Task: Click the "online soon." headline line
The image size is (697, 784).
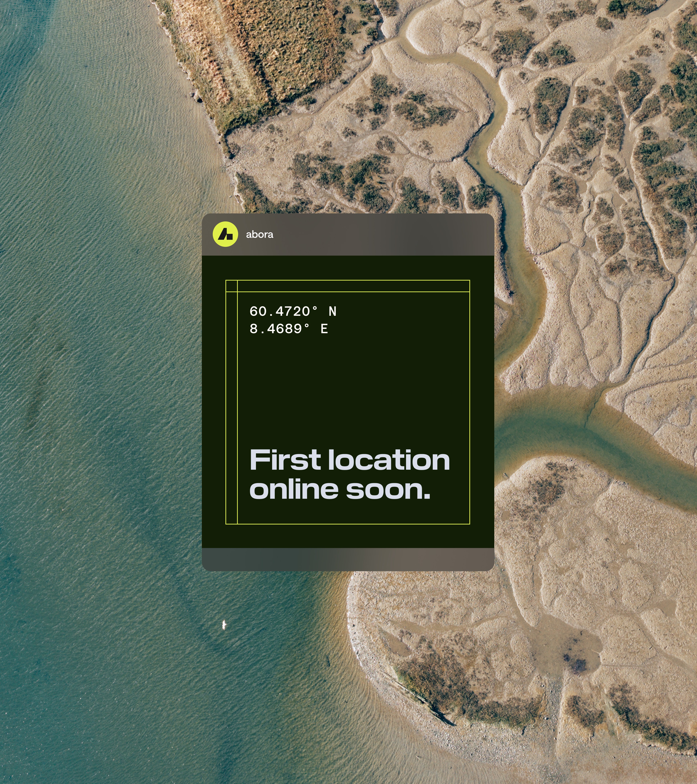Action: [x=340, y=489]
